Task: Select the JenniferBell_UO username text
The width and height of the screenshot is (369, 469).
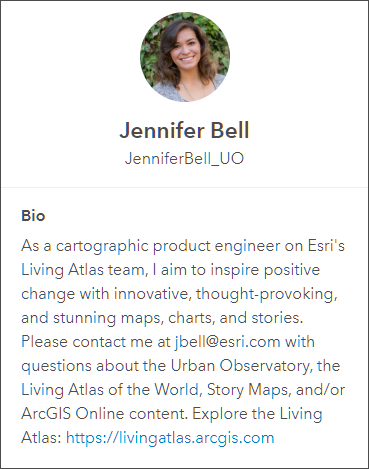Action: 184,159
